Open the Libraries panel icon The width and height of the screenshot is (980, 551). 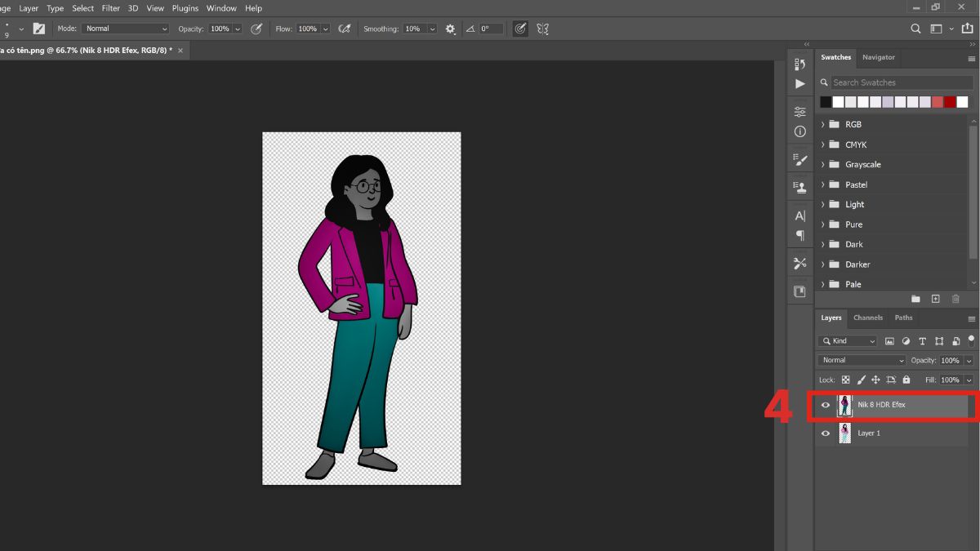pos(800,291)
